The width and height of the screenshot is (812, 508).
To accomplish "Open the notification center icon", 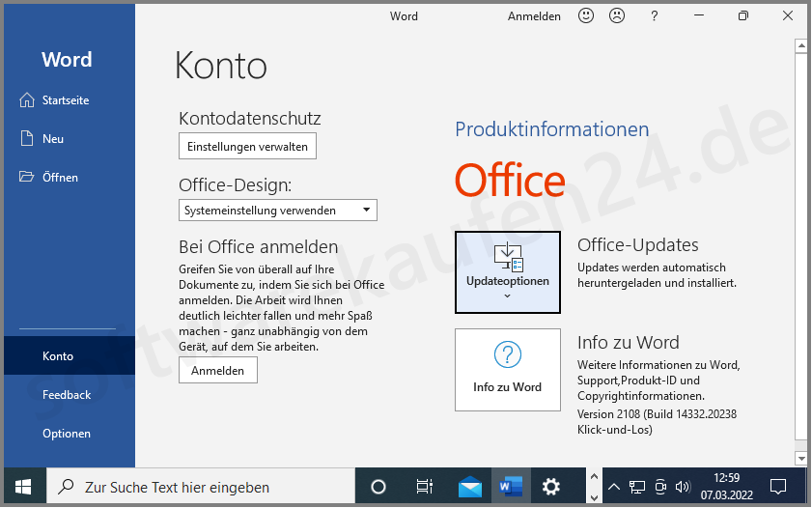I will coord(778,487).
